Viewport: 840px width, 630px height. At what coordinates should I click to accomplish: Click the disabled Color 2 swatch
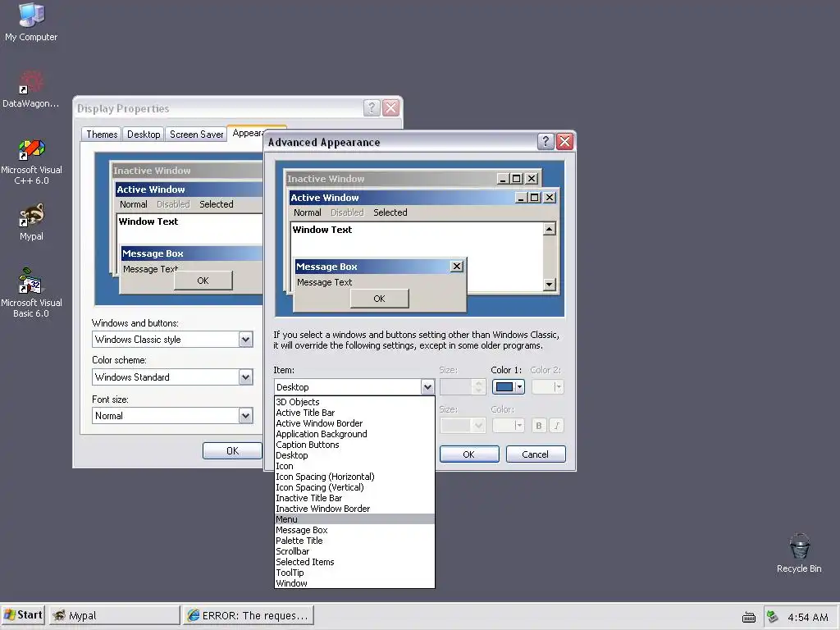[x=547, y=387]
